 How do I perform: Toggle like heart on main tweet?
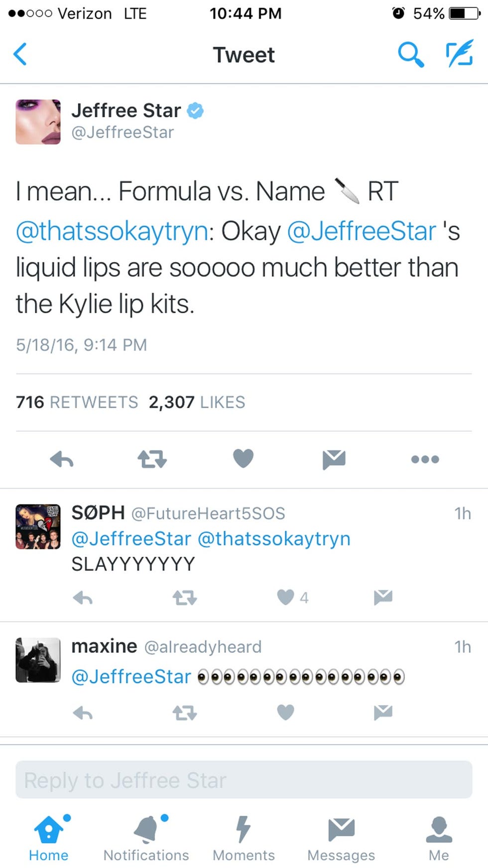click(x=244, y=459)
